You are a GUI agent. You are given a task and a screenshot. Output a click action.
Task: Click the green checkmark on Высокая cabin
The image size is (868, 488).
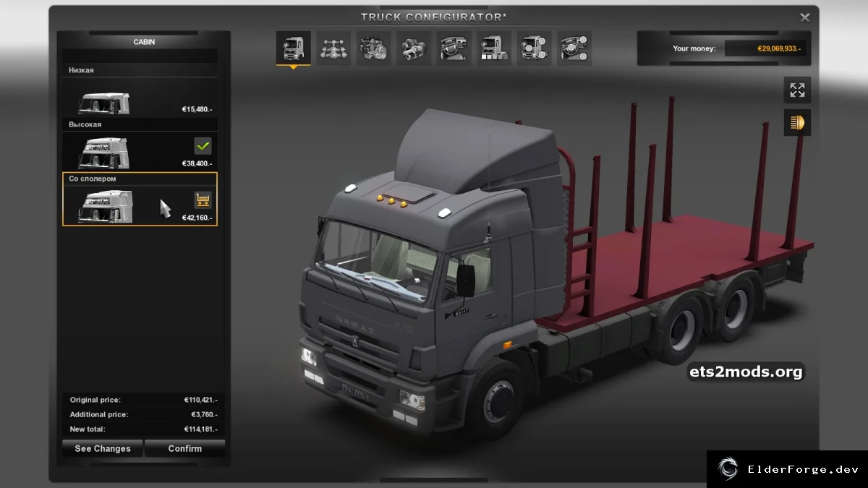click(203, 146)
